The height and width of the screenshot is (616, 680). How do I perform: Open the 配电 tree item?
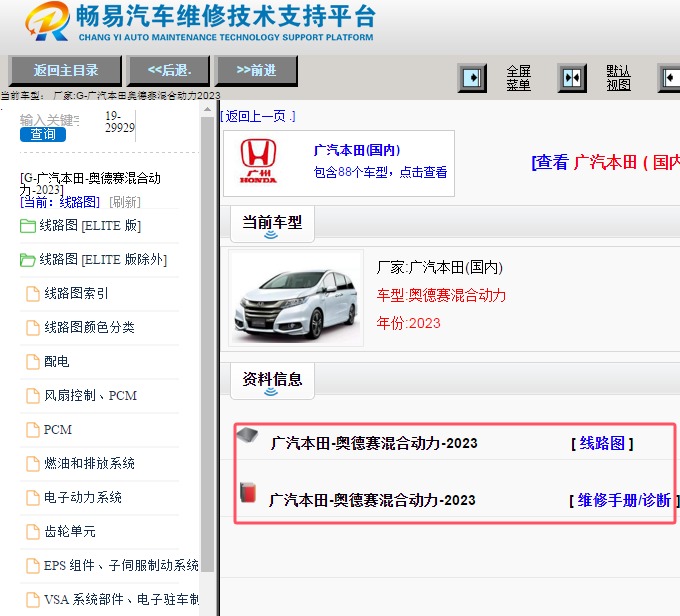[56, 361]
